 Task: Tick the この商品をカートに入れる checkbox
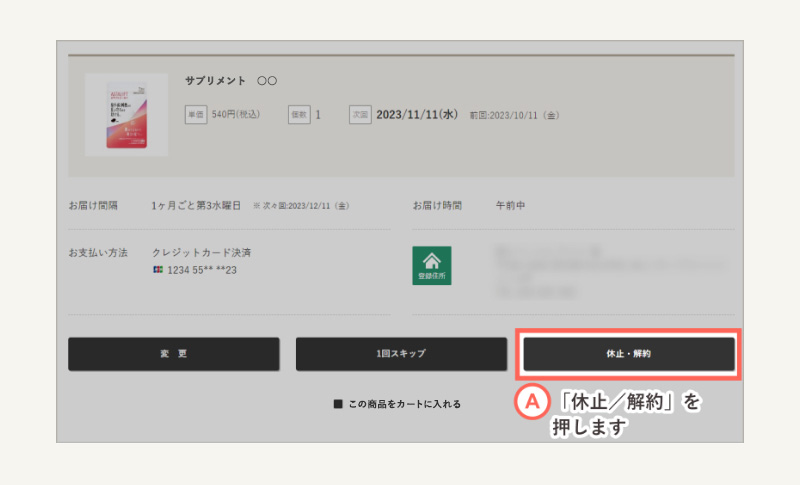(x=338, y=405)
